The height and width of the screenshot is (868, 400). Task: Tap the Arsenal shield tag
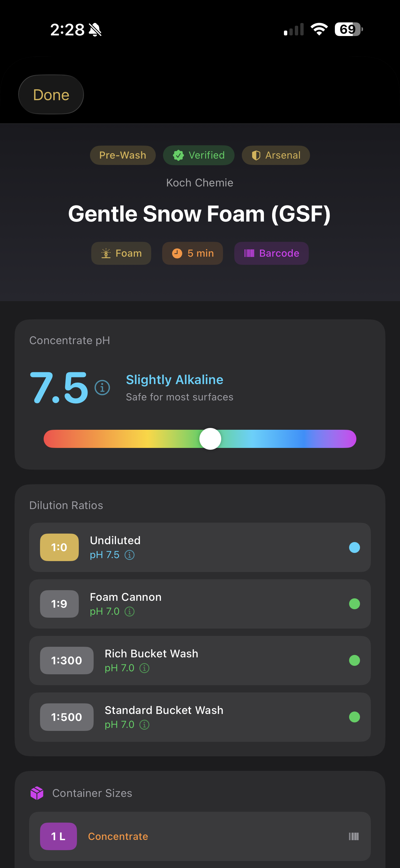click(275, 155)
